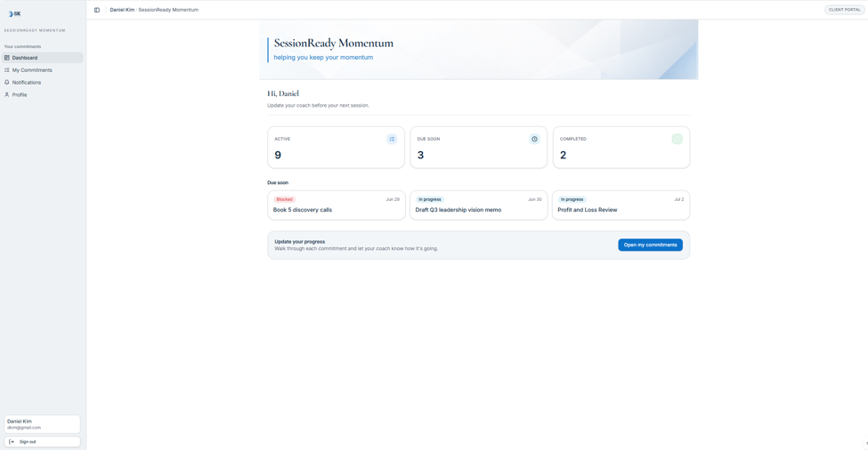Click the Client Portal badge
The width and height of the screenshot is (868, 450).
[844, 10]
